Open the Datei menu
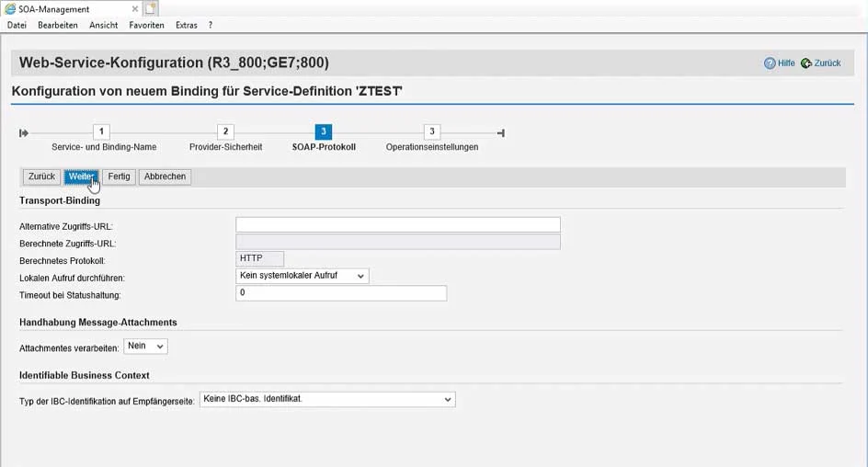 tap(17, 26)
